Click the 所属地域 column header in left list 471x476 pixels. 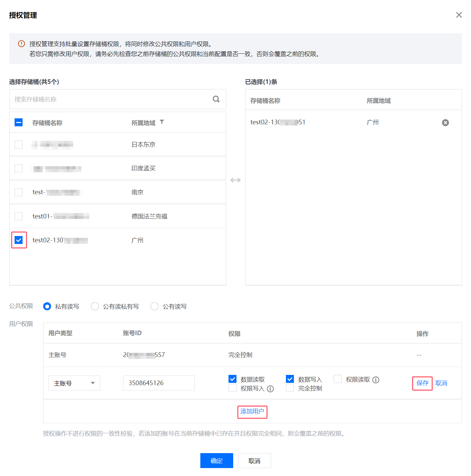click(143, 123)
